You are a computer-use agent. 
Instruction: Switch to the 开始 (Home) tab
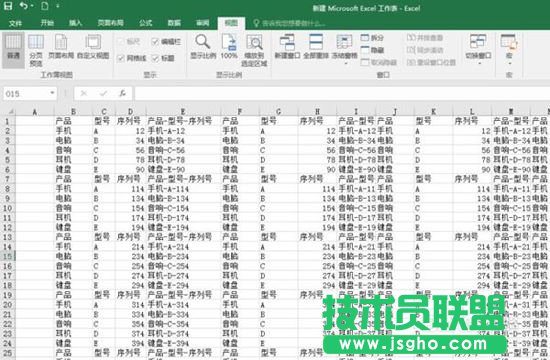(x=47, y=23)
